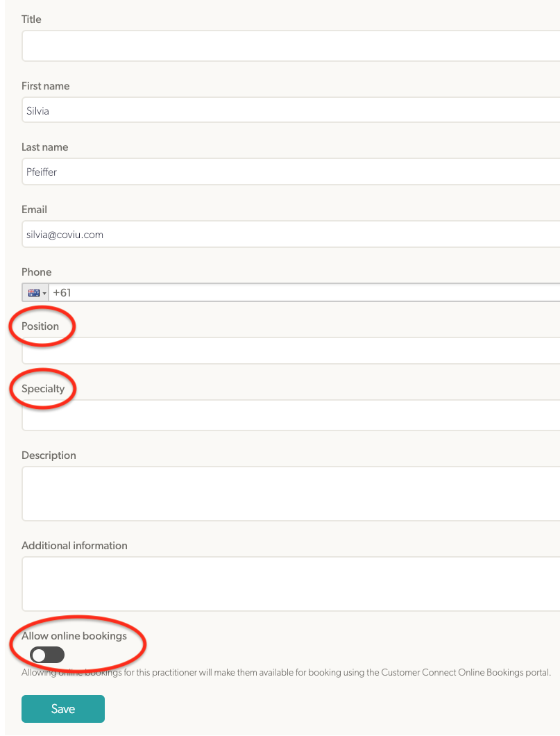Click the First name field containing Silvia

291,110
